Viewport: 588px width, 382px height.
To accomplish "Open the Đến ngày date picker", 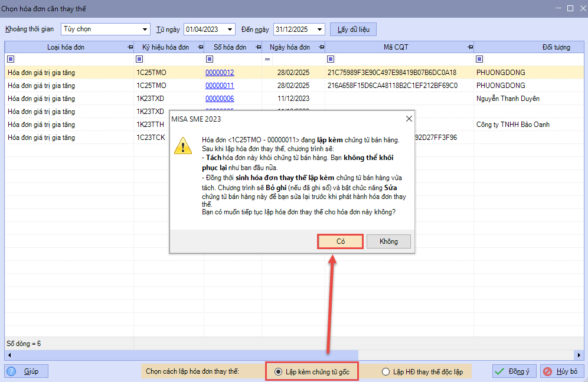I will point(319,29).
